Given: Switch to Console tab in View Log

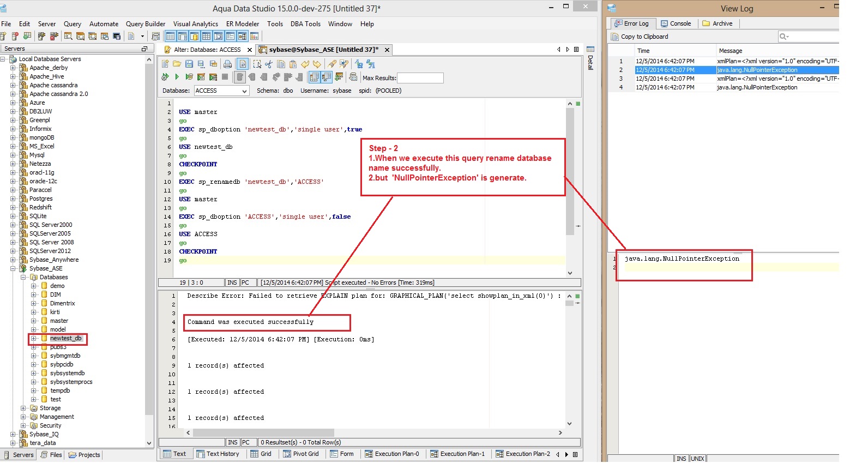Looking at the screenshot, I should coord(676,23).
